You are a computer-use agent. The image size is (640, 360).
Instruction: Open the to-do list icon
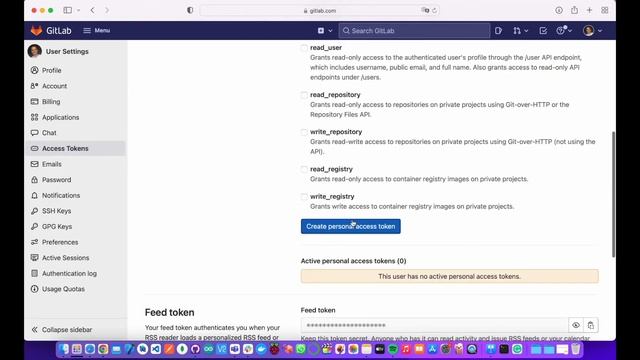(543, 31)
